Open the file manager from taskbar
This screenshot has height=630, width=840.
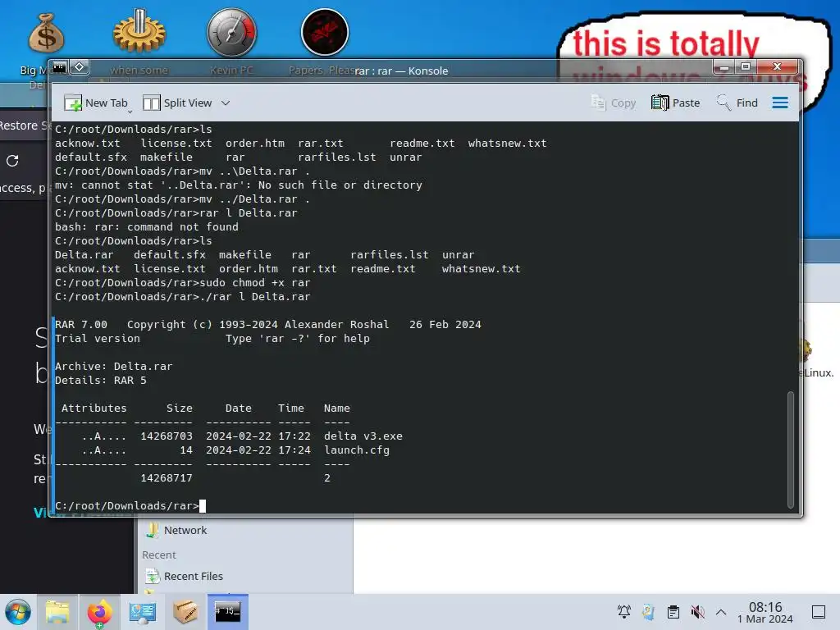tap(57, 612)
